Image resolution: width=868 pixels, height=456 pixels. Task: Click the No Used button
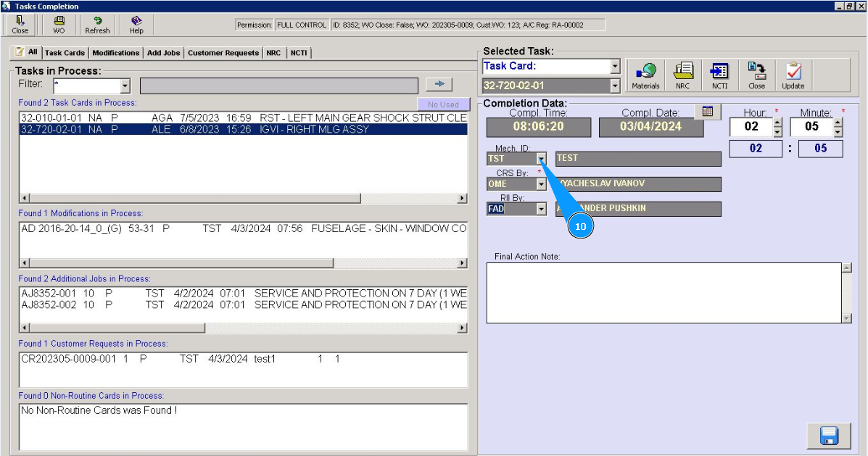[443, 104]
